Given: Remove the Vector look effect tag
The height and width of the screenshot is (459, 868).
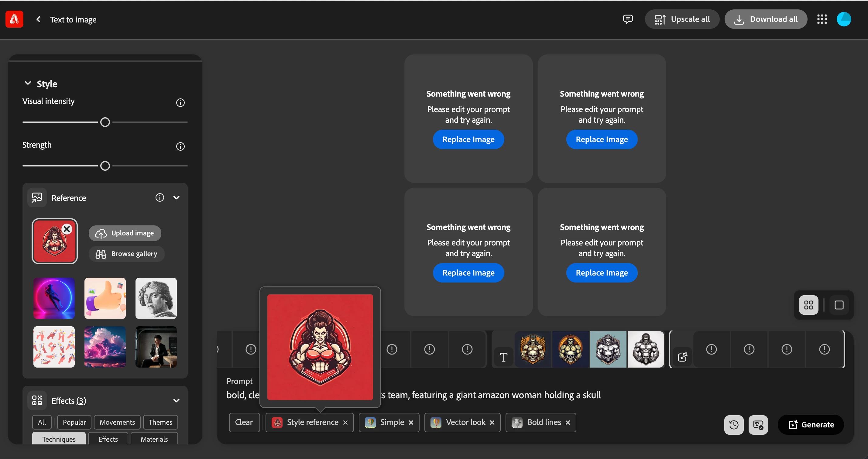Looking at the screenshot, I should pyautogui.click(x=492, y=423).
